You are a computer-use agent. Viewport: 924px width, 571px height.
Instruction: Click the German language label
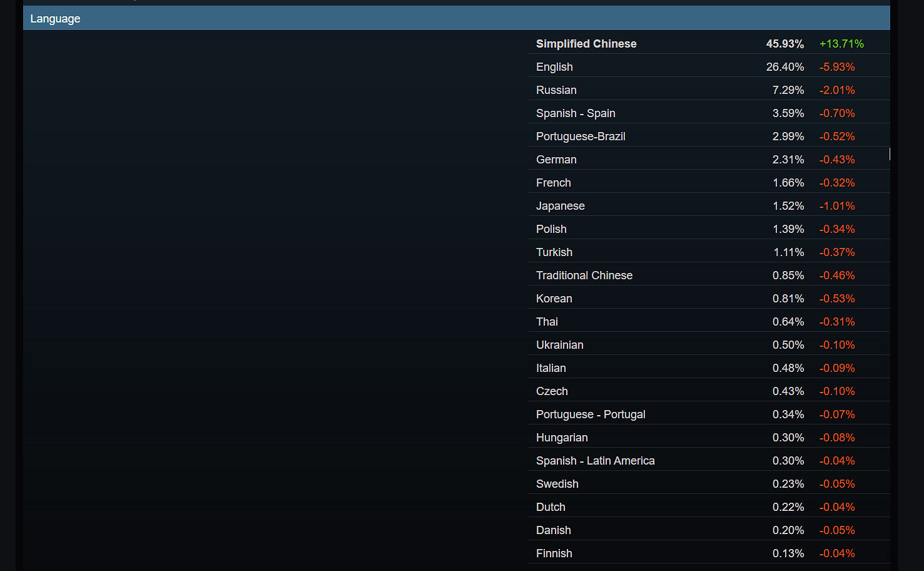tap(556, 160)
